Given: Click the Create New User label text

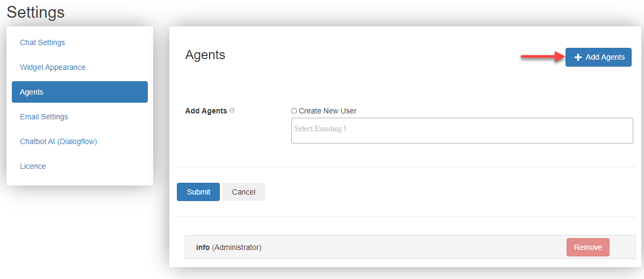Looking at the screenshot, I should (328, 111).
